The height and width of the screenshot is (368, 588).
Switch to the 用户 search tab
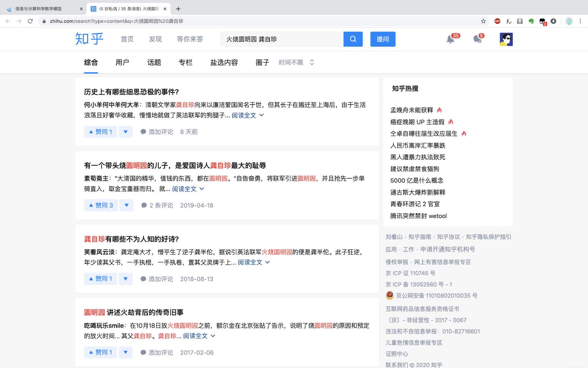[x=122, y=62]
